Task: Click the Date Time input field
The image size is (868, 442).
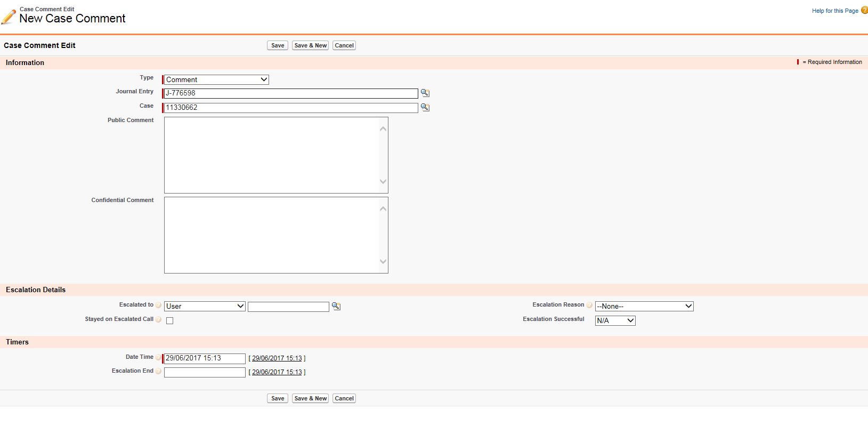Action: 205,359
